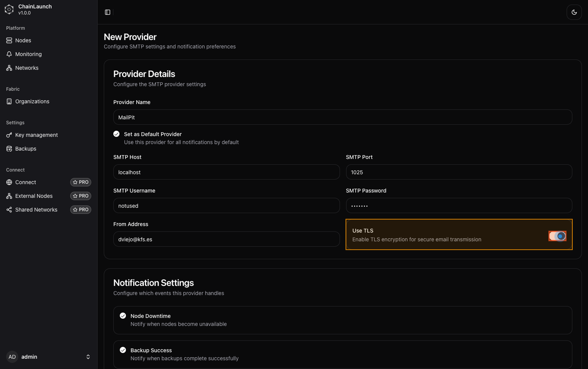588x369 pixels.
Task: Uncheck the Backup Success notification
Action: click(x=123, y=350)
